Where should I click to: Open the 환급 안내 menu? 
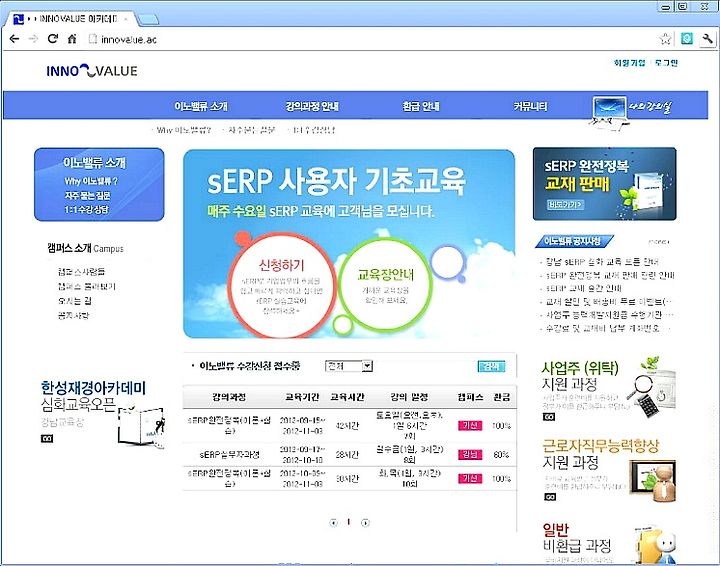click(421, 106)
